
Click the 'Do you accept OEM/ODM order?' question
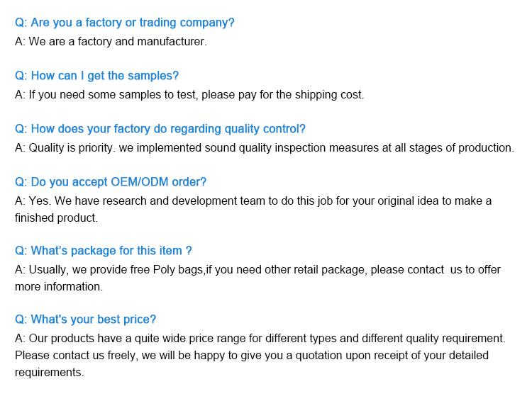coord(111,182)
